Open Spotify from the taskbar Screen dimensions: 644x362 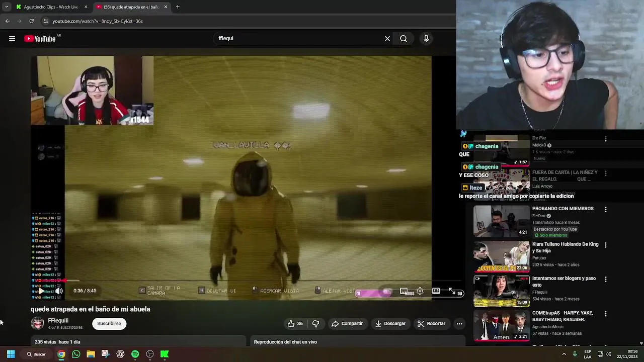click(135, 354)
